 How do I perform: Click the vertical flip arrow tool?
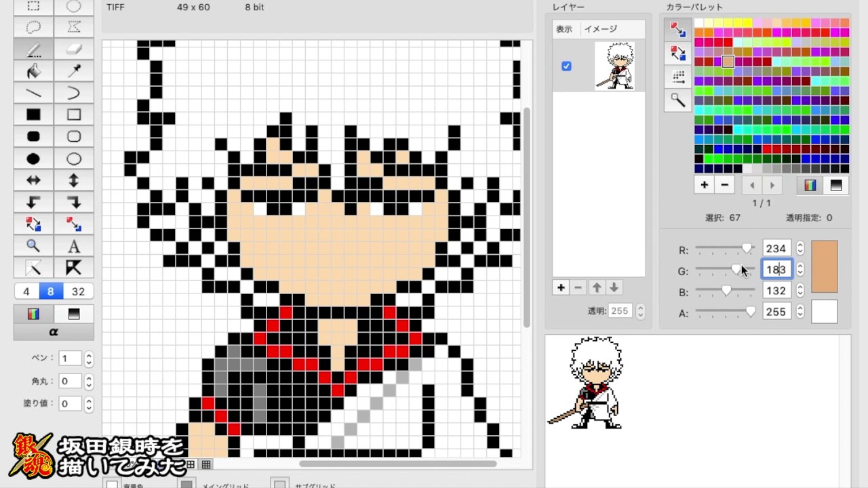click(x=74, y=180)
